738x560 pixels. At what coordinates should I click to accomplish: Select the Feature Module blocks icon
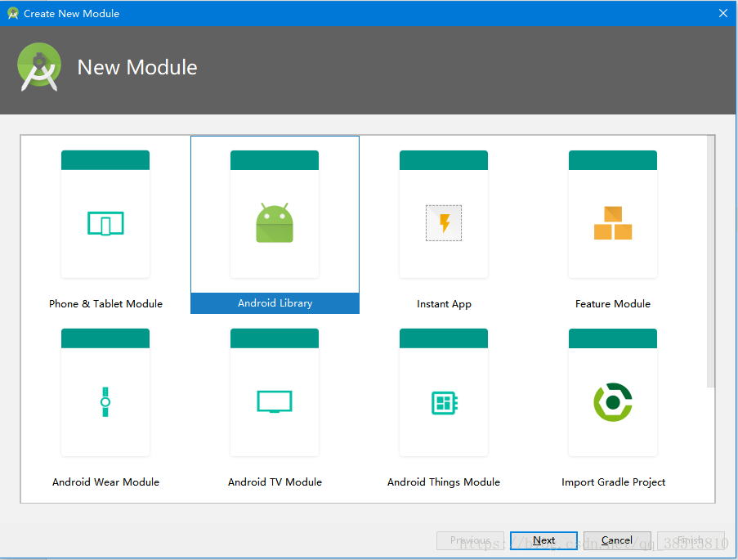point(613,223)
